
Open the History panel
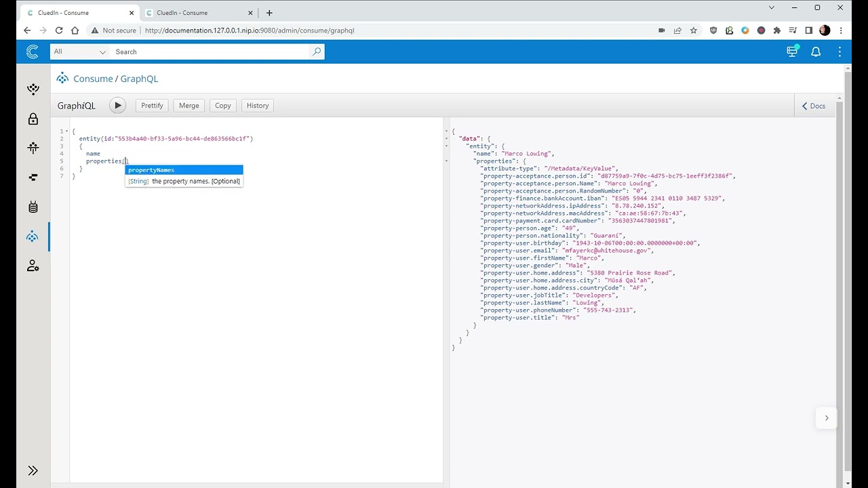click(258, 106)
